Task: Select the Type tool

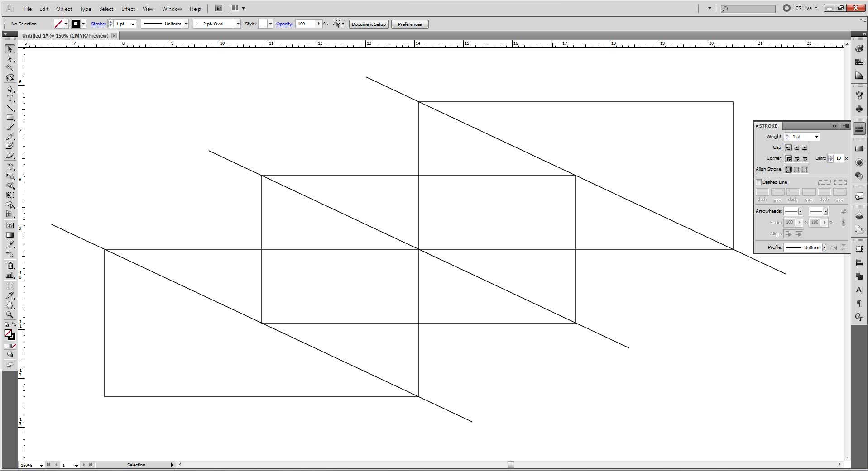Action: tap(10, 98)
